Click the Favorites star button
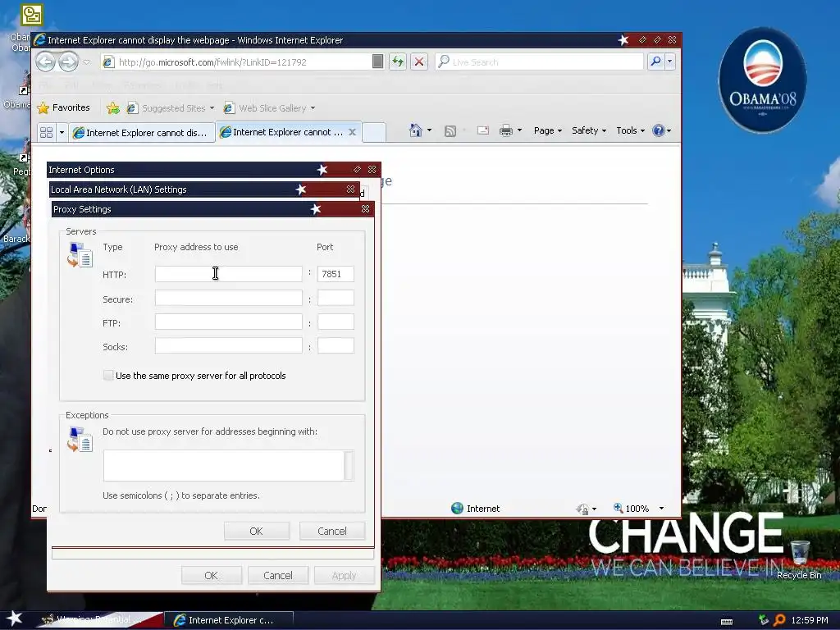 coord(63,107)
